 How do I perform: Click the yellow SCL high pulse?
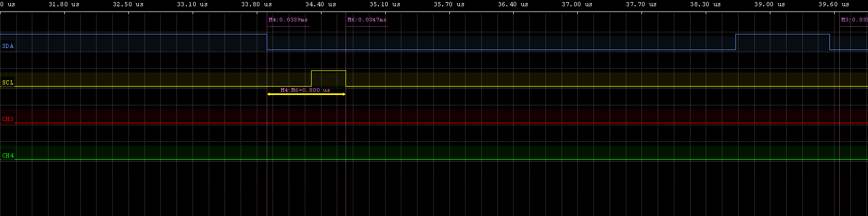click(x=328, y=71)
